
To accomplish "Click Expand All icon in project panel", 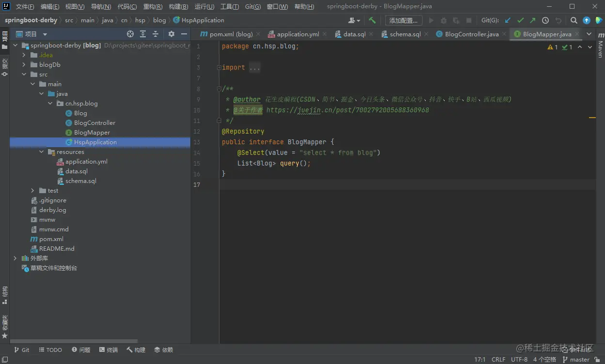I will pos(143,34).
